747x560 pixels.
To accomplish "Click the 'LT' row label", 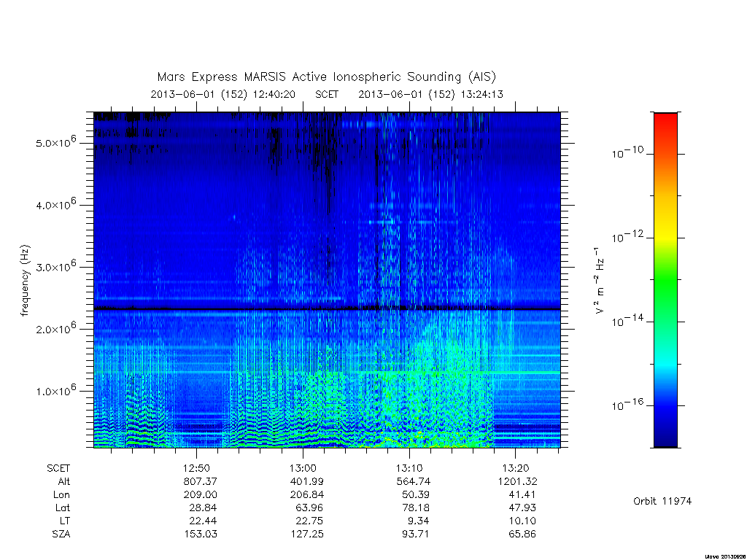I will click(x=65, y=521).
